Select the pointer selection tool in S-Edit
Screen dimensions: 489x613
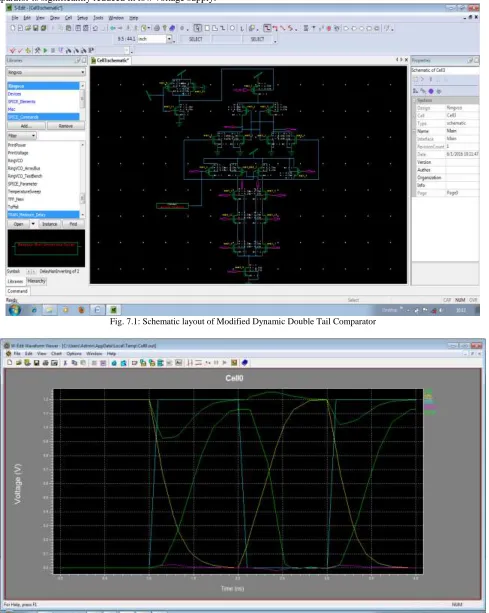(198, 28)
